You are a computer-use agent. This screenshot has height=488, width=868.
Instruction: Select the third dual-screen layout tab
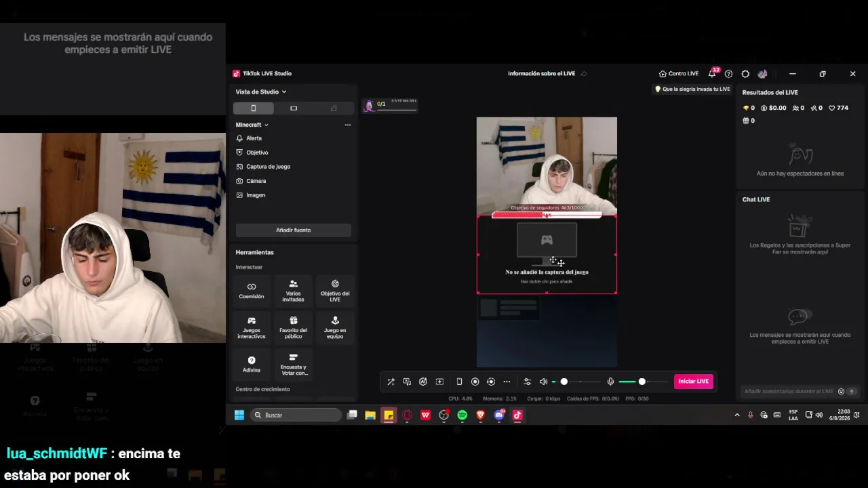(x=334, y=108)
